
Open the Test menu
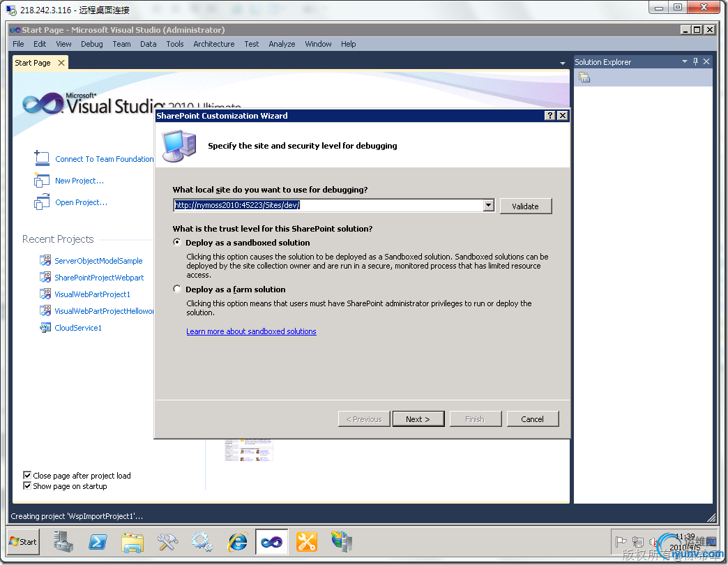(x=252, y=44)
